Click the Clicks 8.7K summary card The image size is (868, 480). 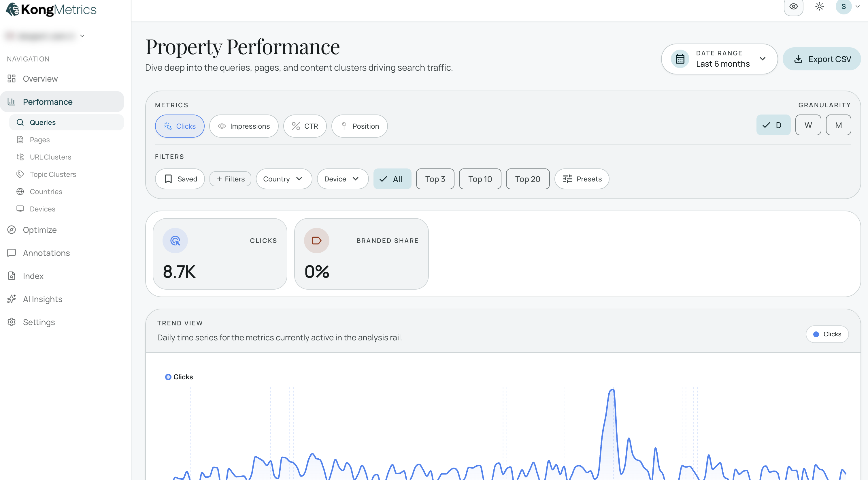point(220,254)
